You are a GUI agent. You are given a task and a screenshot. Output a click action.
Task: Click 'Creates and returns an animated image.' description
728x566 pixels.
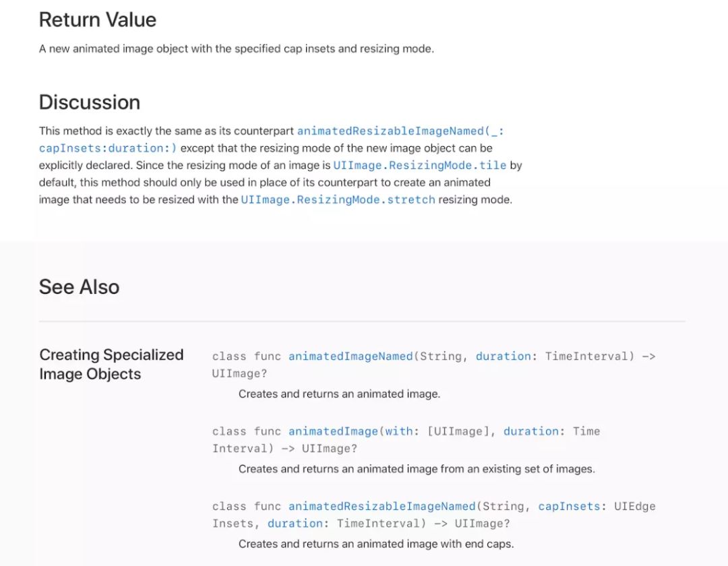point(339,394)
